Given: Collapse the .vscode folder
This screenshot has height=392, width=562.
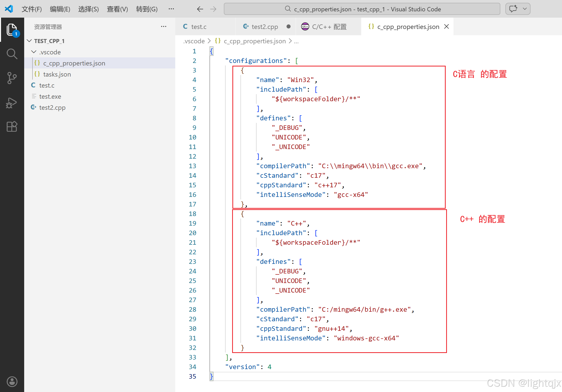Looking at the screenshot, I should coord(34,52).
